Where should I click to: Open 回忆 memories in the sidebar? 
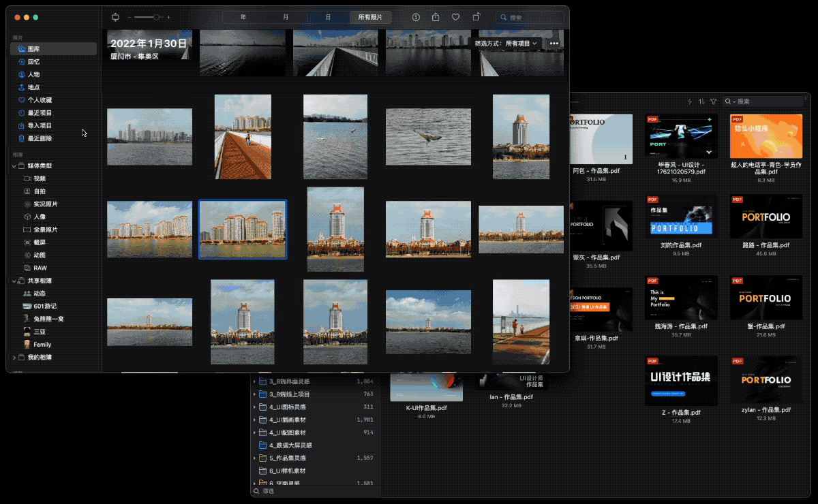pyautogui.click(x=53, y=61)
